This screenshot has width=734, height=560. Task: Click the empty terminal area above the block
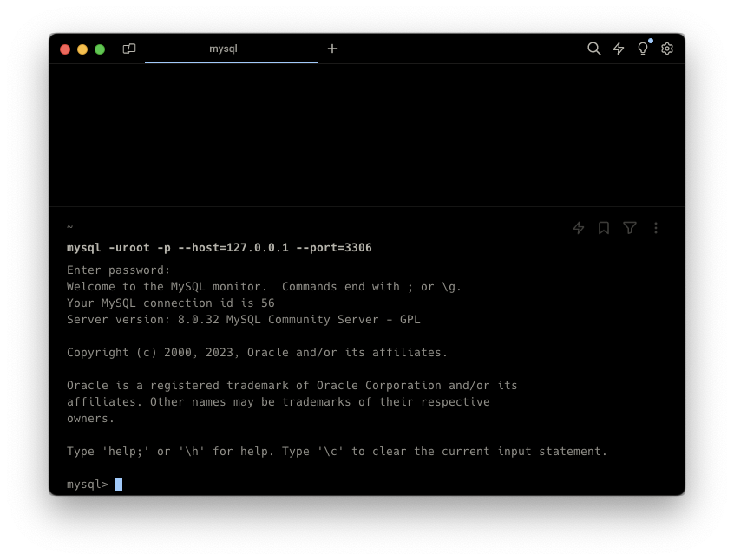366,134
